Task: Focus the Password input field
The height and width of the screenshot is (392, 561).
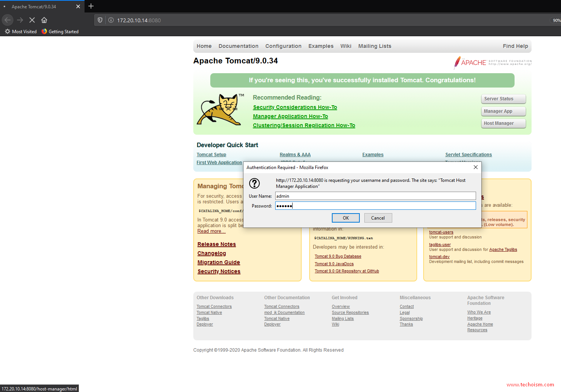Action: [x=376, y=206]
